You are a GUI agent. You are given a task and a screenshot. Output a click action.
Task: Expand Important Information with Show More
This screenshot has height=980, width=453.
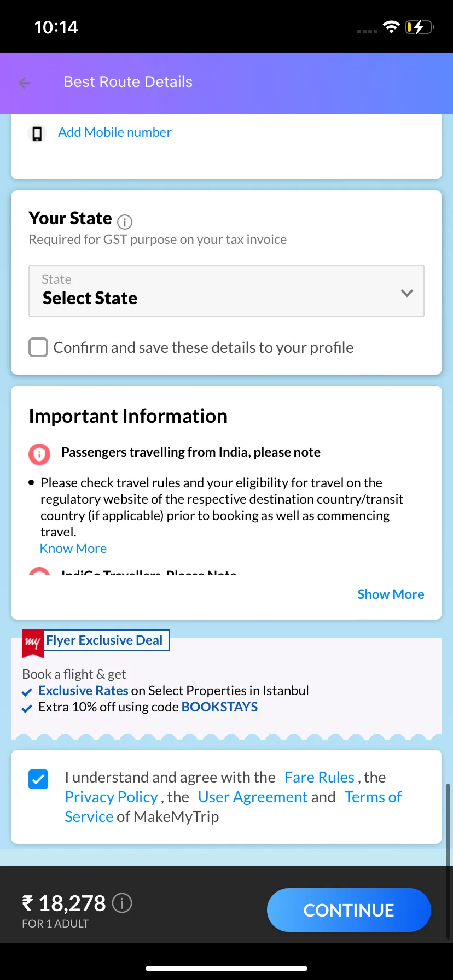coord(391,594)
